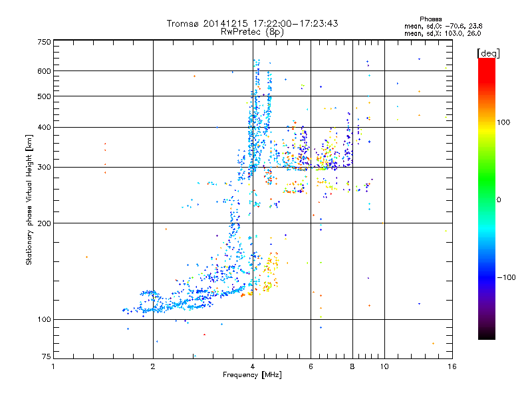Click the '600' y-axis tick label
Image resolution: width=532 pixels, height=399 pixels.
(x=44, y=71)
